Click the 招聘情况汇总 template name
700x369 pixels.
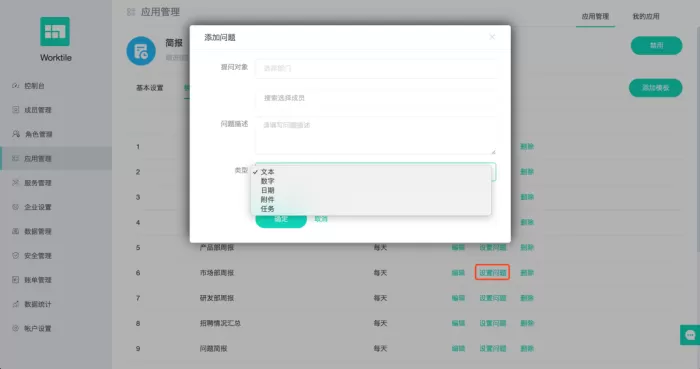pyautogui.click(x=220, y=323)
